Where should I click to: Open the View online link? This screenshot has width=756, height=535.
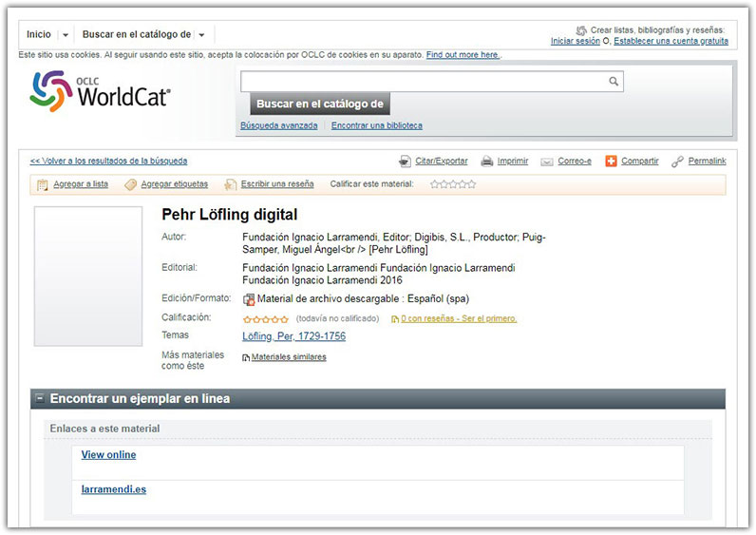(108, 454)
